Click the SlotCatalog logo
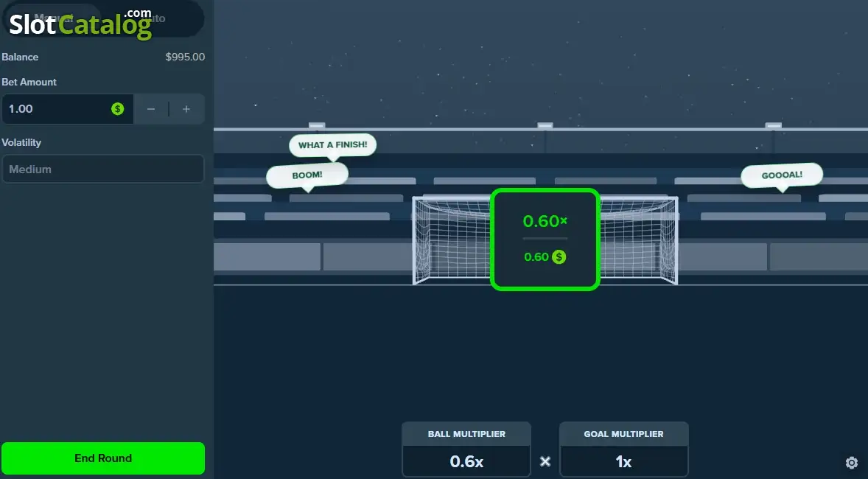This screenshot has width=868, height=479. click(x=80, y=24)
